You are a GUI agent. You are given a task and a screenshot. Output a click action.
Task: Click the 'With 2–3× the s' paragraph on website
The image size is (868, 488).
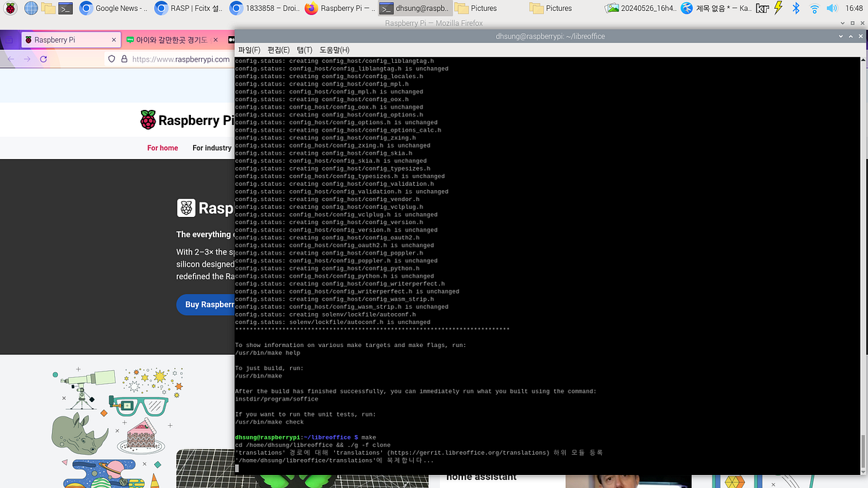tap(204, 264)
